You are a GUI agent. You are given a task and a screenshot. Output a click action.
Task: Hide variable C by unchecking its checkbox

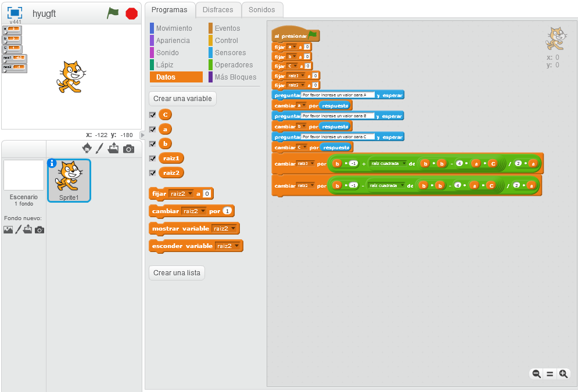tap(153, 114)
